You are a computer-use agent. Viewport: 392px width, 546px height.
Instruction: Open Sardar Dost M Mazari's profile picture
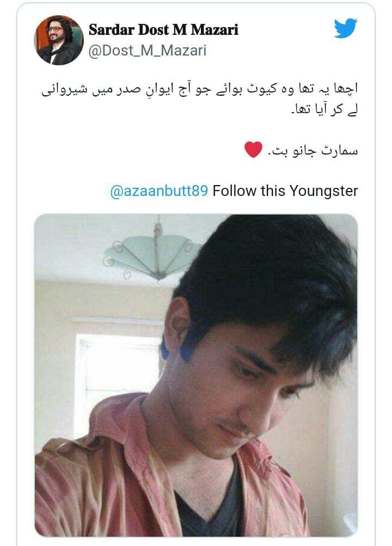point(59,40)
